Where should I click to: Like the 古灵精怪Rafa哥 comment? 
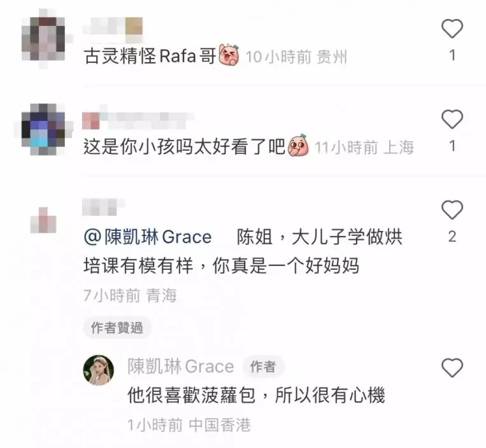[452, 29]
